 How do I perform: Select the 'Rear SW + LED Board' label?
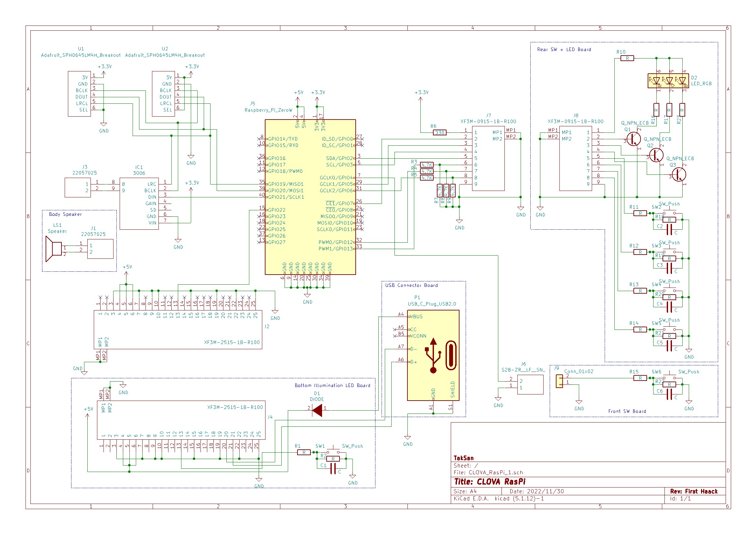564,50
